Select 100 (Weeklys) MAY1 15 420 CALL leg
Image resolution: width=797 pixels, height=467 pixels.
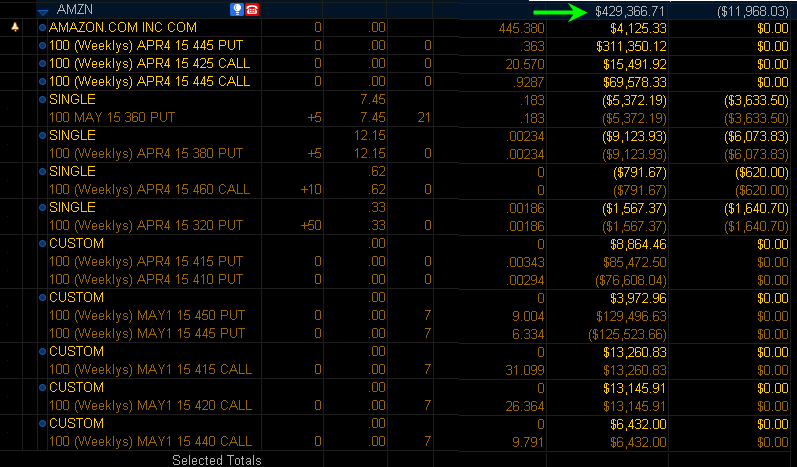[150, 406]
